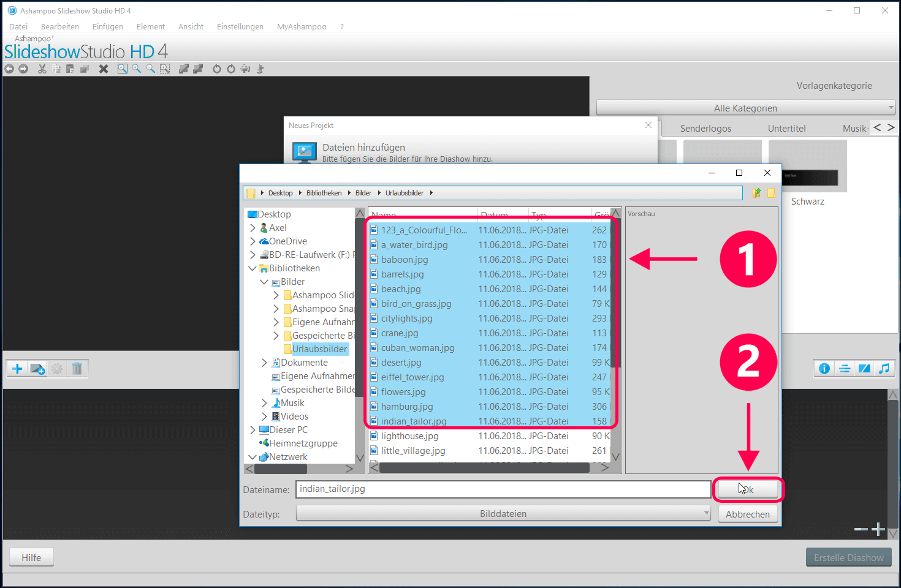This screenshot has height=588, width=901.
Task: Collapse the Bilder tree node
Action: point(264,282)
